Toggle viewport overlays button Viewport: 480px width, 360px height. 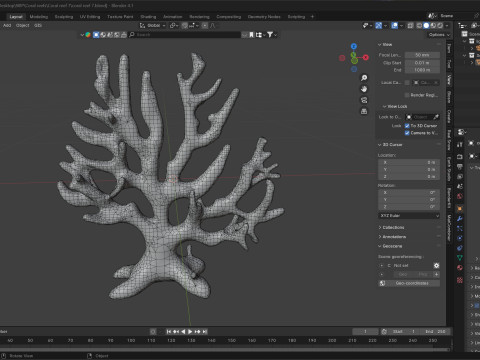point(394,26)
